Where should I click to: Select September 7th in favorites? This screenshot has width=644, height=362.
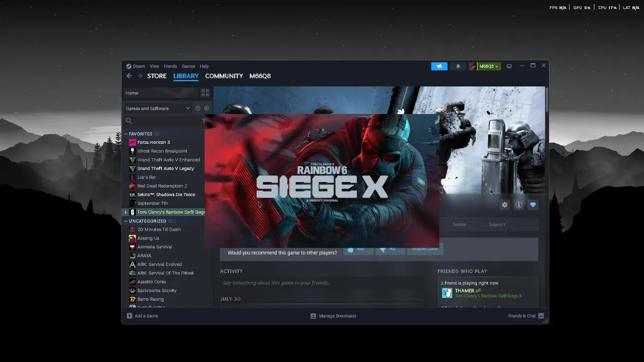[x=152, y=203]
